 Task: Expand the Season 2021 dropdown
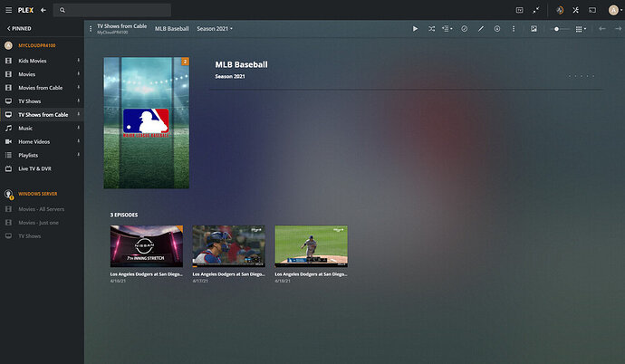click(215, 29)
